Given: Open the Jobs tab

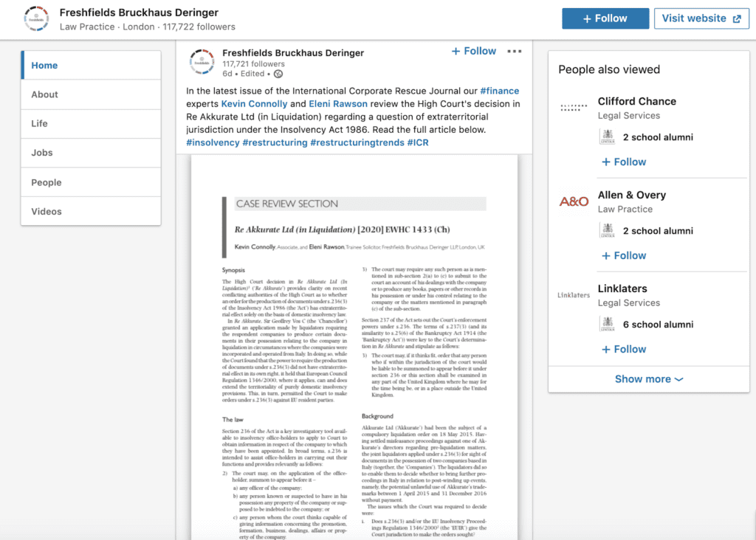Looking at the screenshot, I should 91,153.
